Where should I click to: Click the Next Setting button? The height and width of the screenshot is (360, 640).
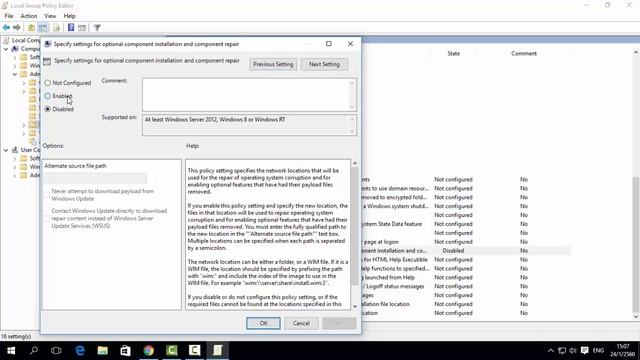(324, 64)
